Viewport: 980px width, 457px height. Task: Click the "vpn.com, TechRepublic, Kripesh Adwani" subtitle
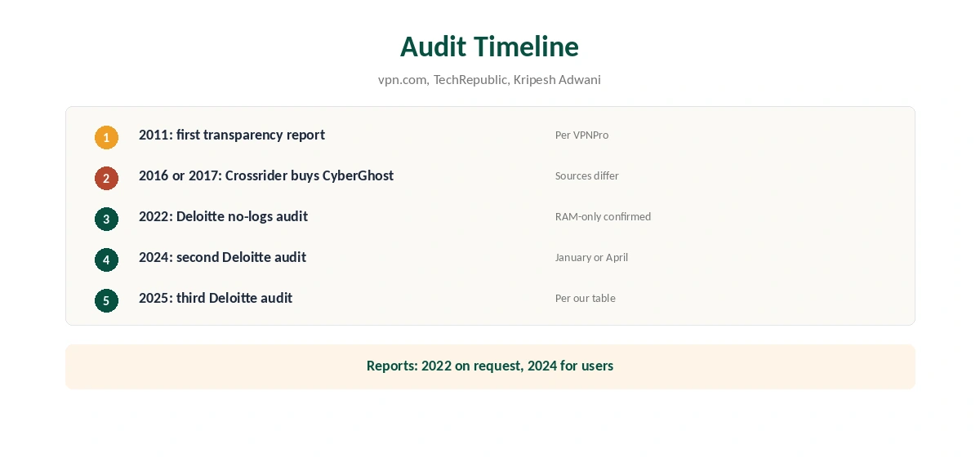(489, 80)
